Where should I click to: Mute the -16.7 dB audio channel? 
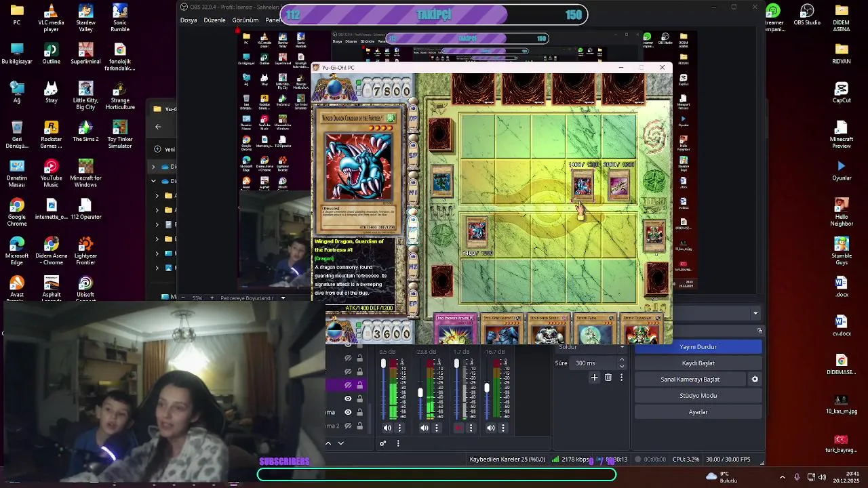click(x=491, y=428)
